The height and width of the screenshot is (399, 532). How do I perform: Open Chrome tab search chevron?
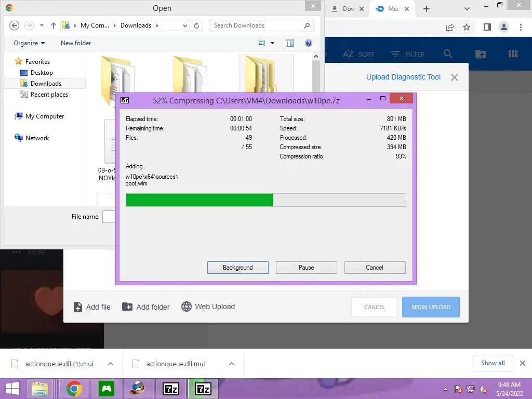pos(467,9)
